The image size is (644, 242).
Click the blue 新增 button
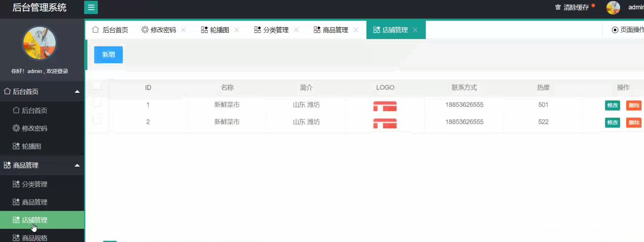108,55
